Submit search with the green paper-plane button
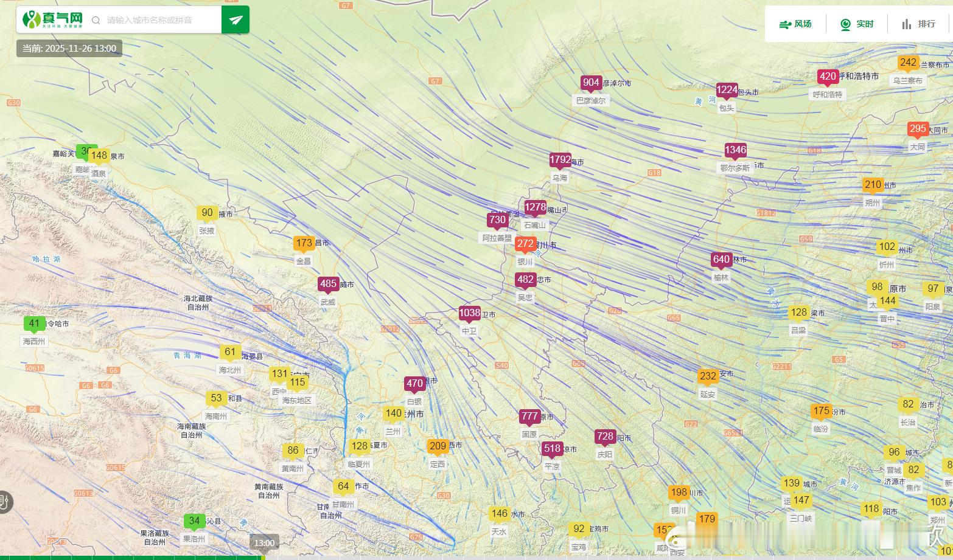 pos(236,20)
